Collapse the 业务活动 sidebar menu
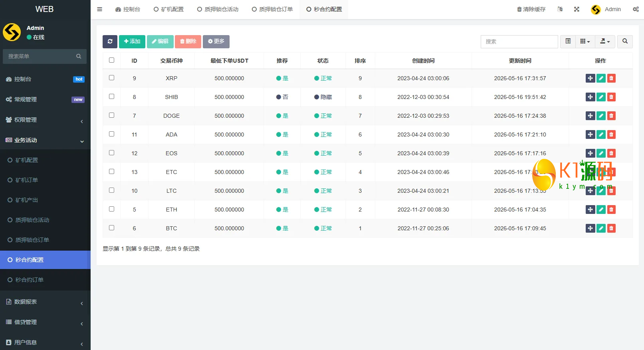Image resolution: width=644 pixels, height=350 pixels. (45, 140)
